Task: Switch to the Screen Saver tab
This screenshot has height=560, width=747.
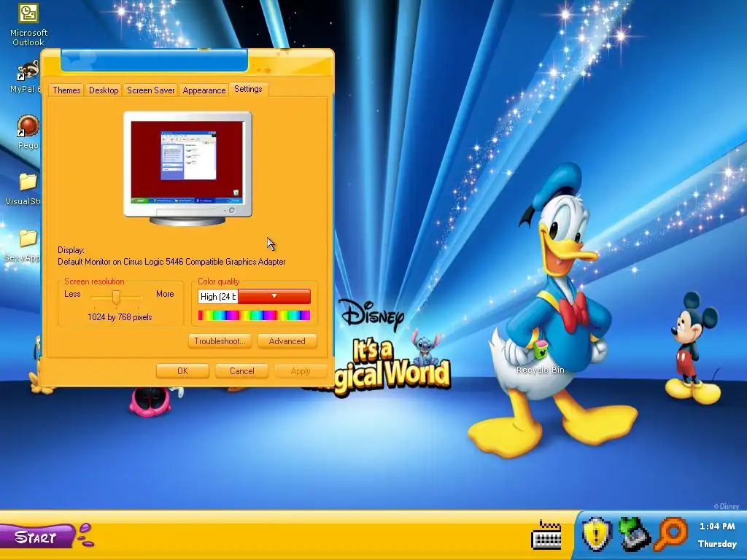Action: tap(150, 90)
